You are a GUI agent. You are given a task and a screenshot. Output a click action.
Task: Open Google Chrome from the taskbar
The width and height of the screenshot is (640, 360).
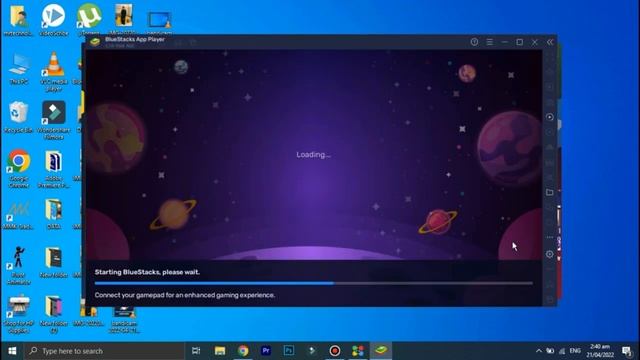(x=243, y=351)
